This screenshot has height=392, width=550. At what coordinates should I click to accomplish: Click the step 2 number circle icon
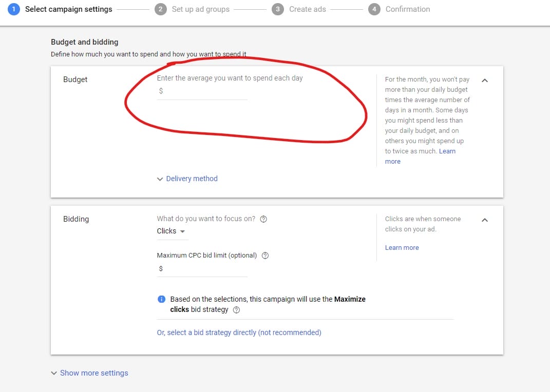pos(161,9)
